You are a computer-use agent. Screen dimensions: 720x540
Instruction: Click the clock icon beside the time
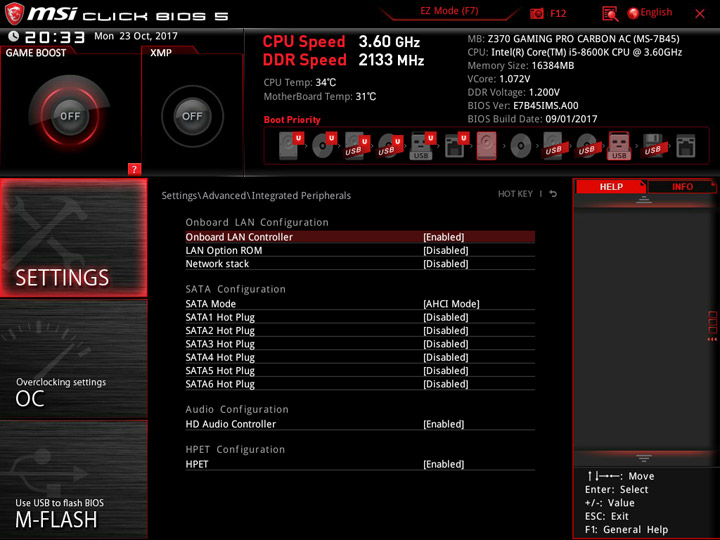pos(14,36)
